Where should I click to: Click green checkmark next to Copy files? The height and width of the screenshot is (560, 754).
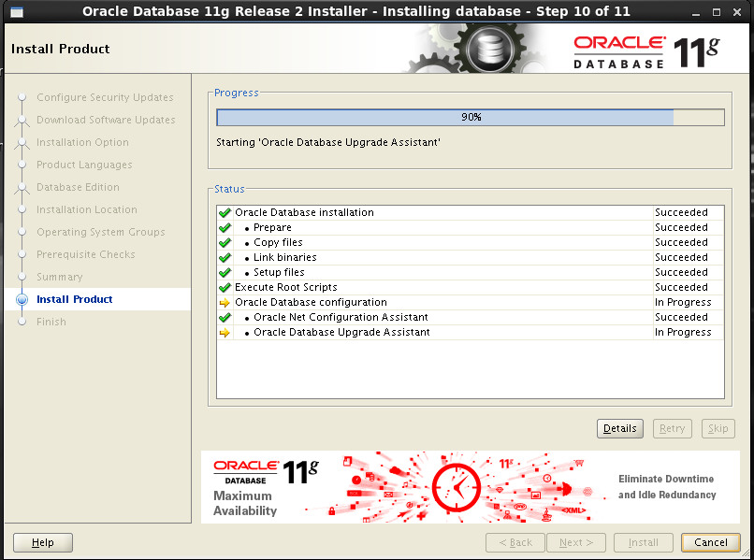click(x=225, y=242)
